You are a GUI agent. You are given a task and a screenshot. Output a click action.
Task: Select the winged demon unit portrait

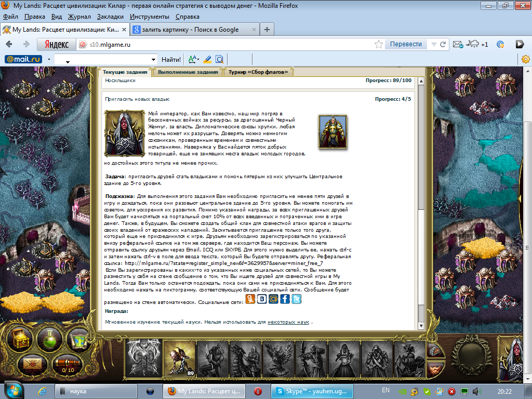pyautogui.click(x=143, y=357)
